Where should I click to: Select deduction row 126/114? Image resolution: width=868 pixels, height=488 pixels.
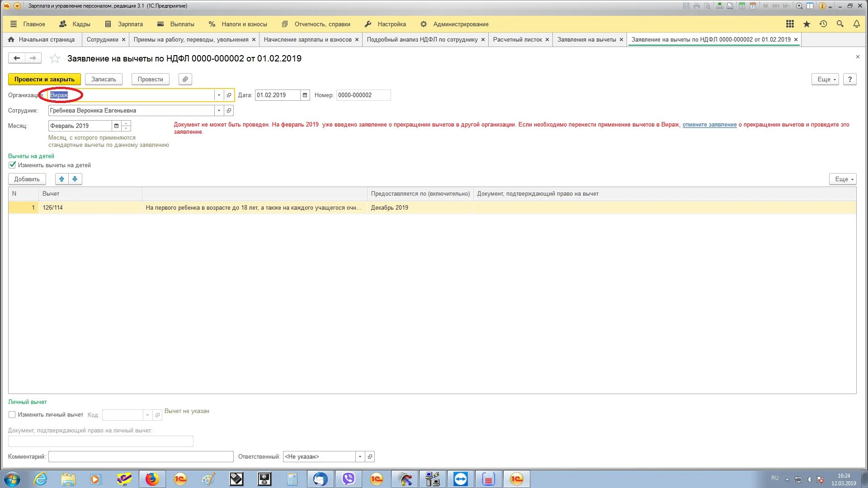(432, 207)
